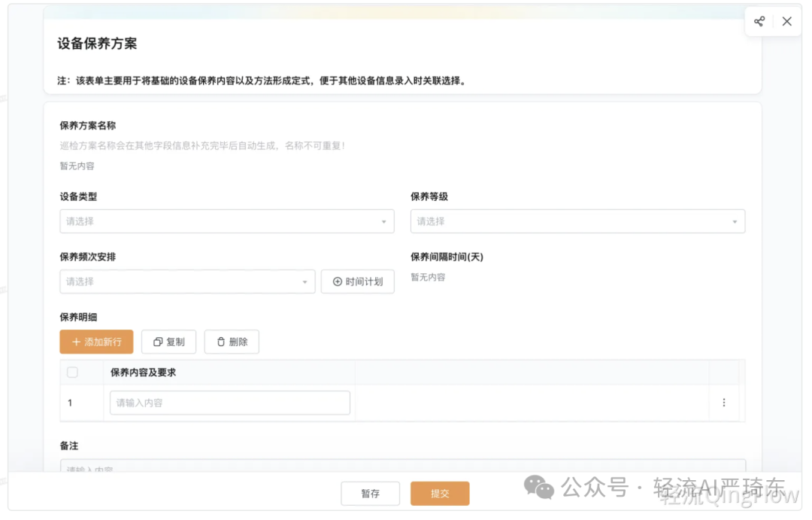Open the 设备类型 selection dropdown
Image resolution: width=812 pixels, height=520 pixels.
point(226,221)
